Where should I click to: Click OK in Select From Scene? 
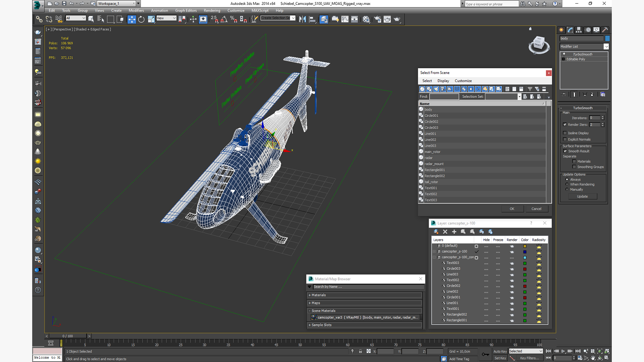pyautogui.click(x=512, y=209)
